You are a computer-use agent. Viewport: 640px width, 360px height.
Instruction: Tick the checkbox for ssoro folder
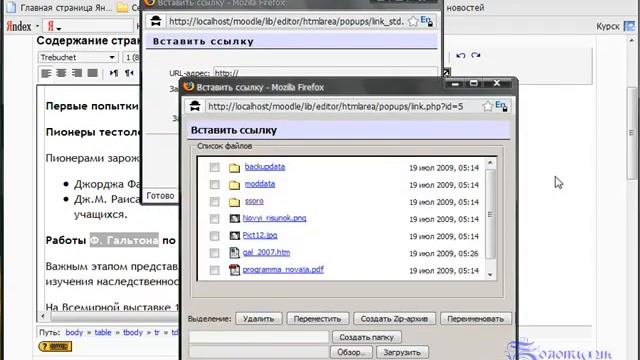pos(214,202)
